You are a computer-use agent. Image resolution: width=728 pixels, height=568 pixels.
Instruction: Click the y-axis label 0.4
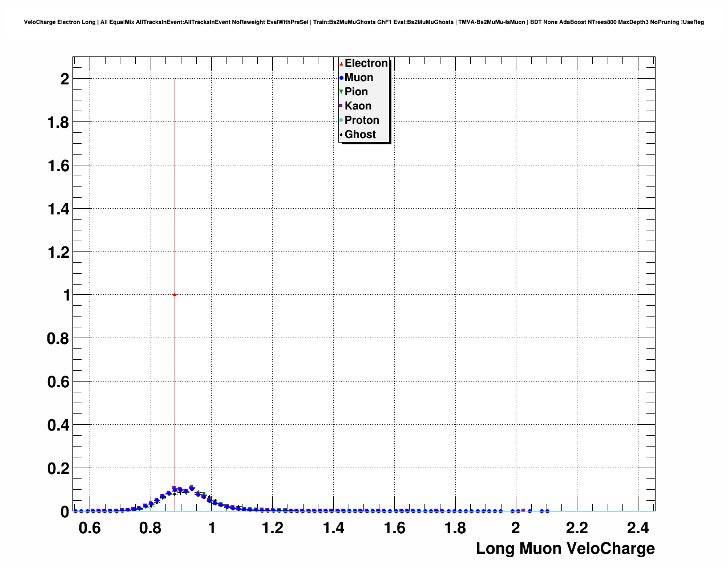(x=58, y=425)
